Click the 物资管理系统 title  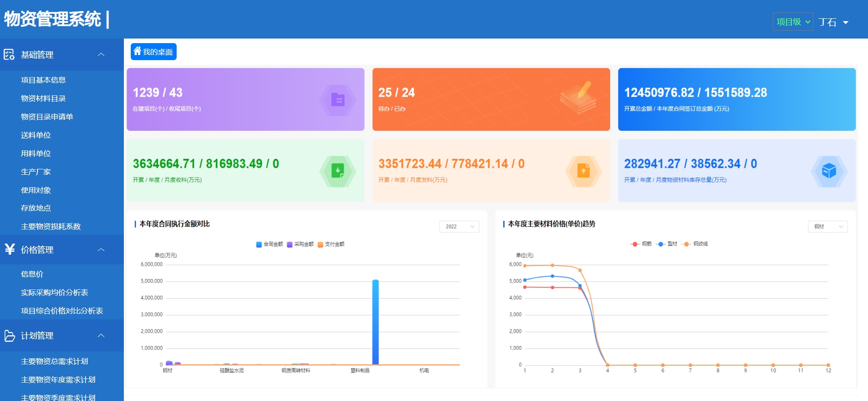click(52, 19)
